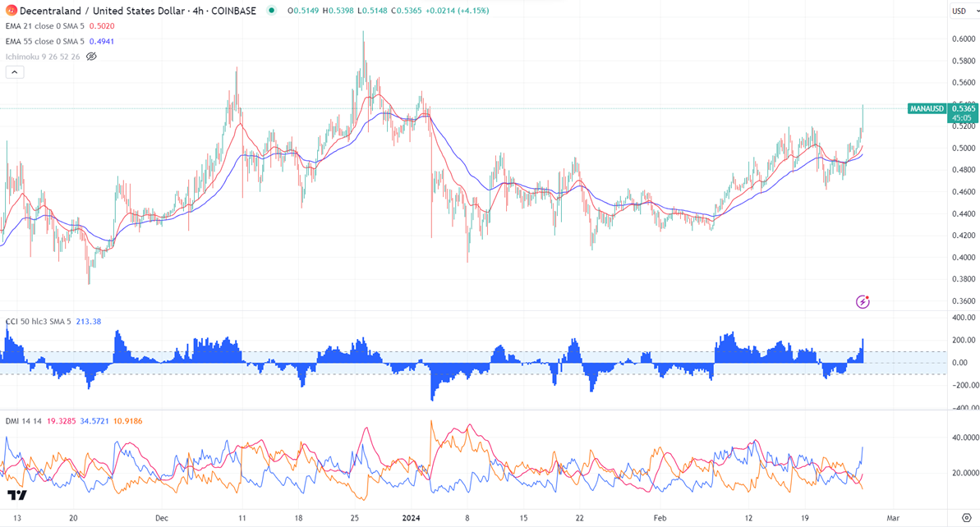Click the Decentraland coin logo icon
Image resolution: width=980 pixels, height=527 pixels.
tap(11, 11)
